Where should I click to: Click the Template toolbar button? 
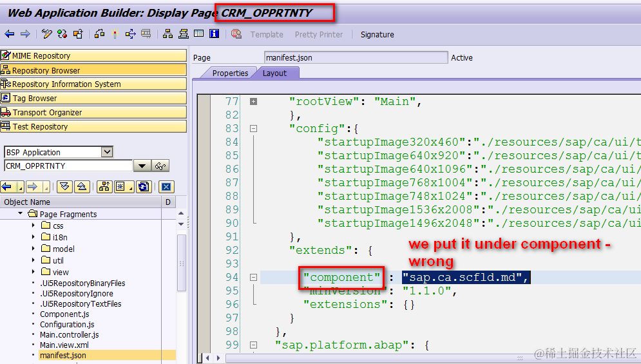point(267,34)
